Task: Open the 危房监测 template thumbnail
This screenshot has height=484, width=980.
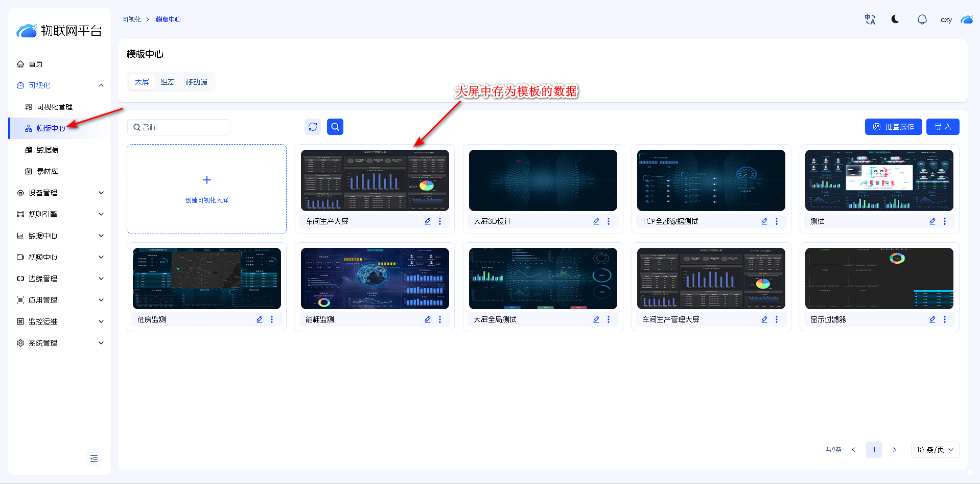Action: (x=207, y=279)
